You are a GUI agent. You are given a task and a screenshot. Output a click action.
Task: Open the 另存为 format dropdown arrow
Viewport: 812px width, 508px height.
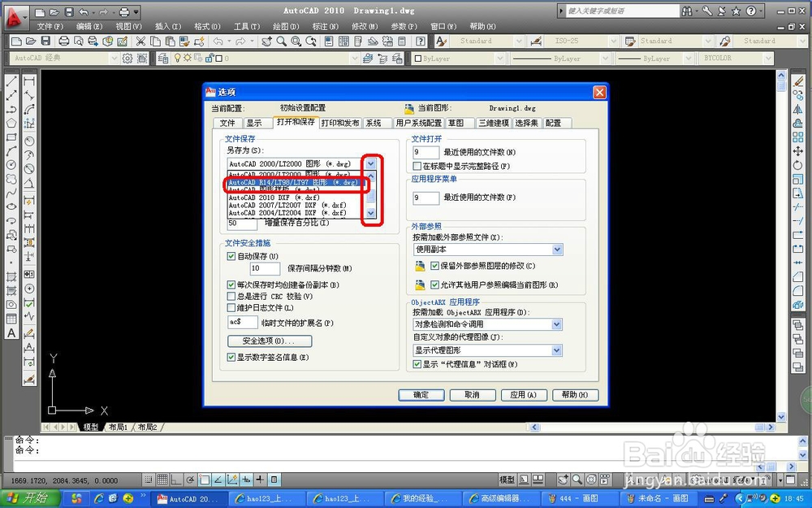tap(370, 164)
